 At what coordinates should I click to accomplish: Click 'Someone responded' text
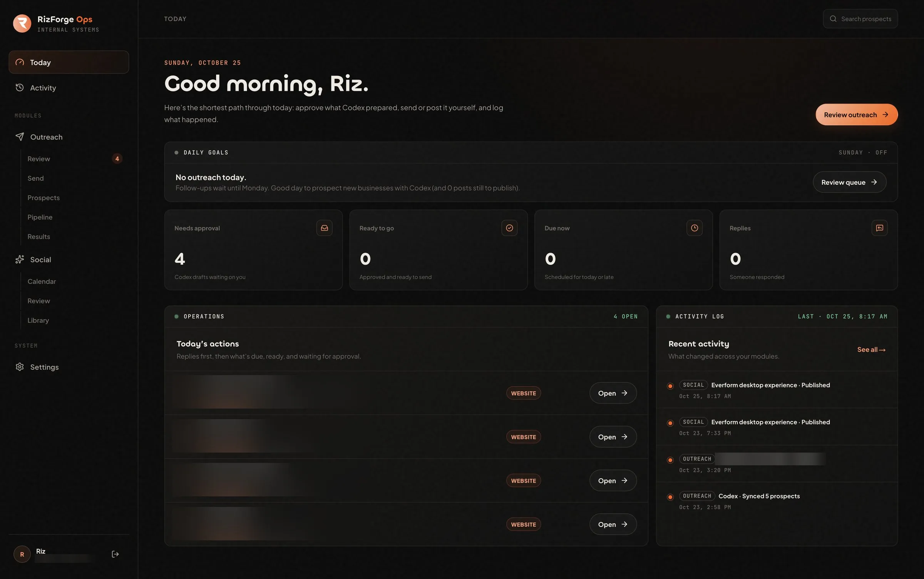[757, 277]
